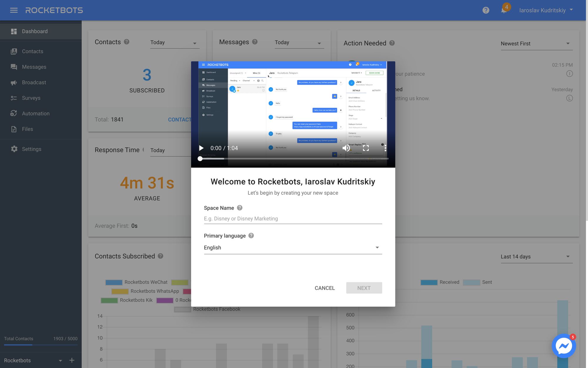This screenshot has height=368, width=588.
Task: Toggle the Received legend entry
Action: [x=440, y=282]
